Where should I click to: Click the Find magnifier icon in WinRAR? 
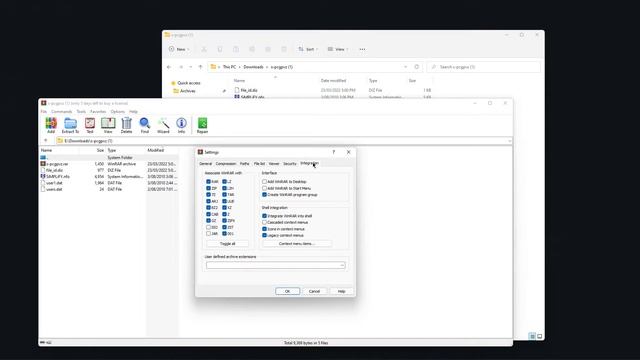[x=144, y=125]
